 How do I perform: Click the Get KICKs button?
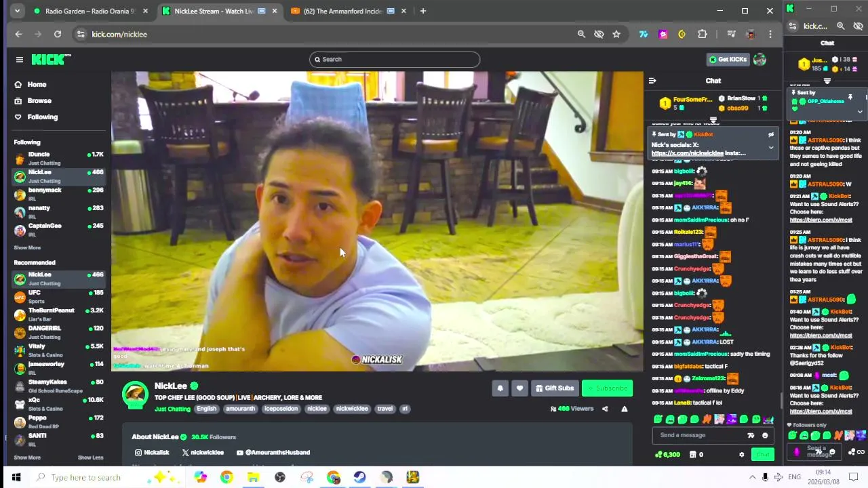(x=727, y=60)
